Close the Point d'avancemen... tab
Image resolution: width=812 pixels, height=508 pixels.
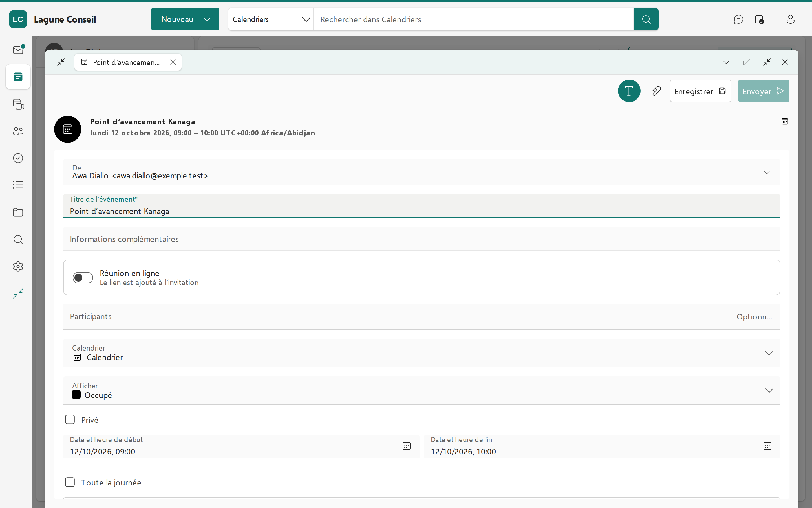(173, 62)
